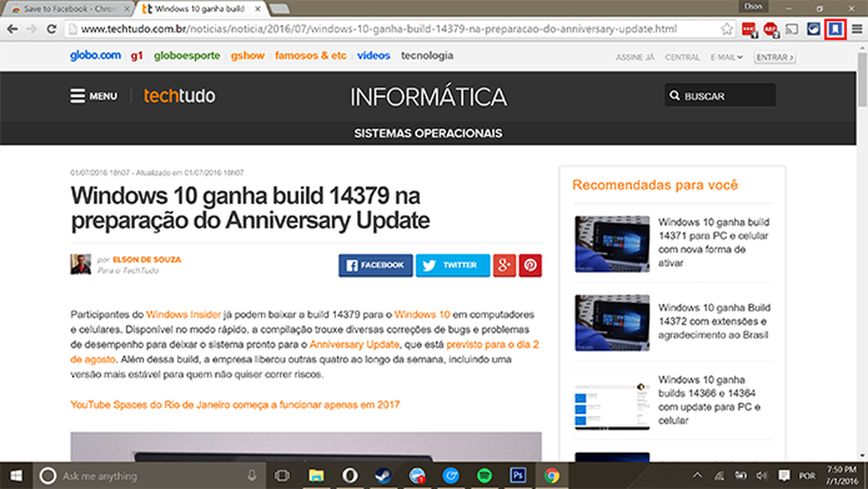Click the Chrome taskbar icon
The image size is (868, 489).
click(551, 476)
